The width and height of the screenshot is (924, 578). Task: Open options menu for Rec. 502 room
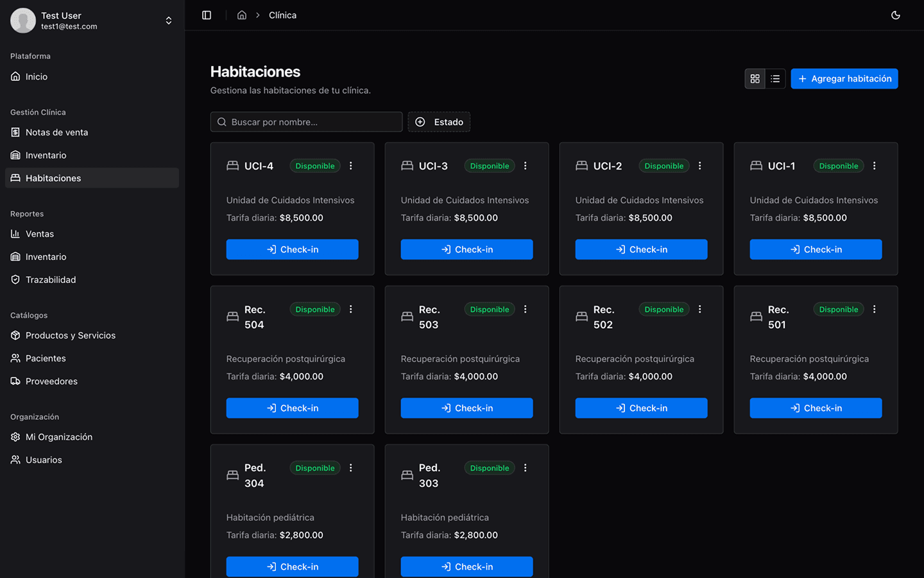point(699,310)
